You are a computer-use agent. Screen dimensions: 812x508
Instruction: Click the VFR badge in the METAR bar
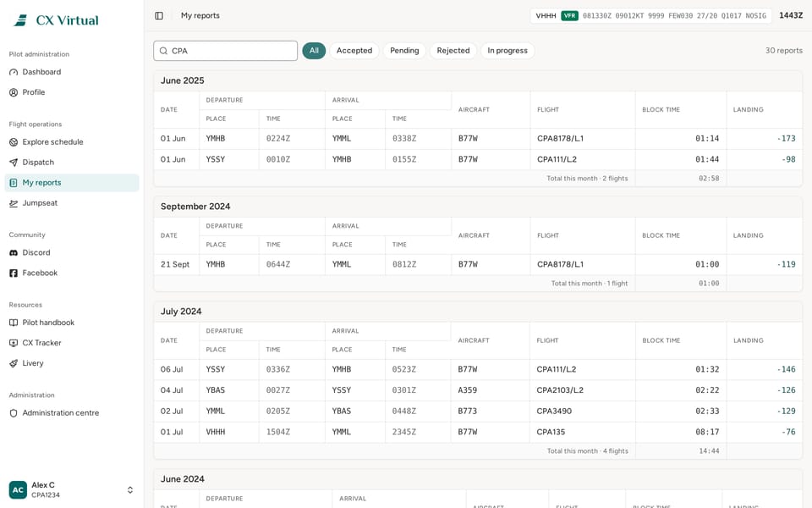[569, 15]
